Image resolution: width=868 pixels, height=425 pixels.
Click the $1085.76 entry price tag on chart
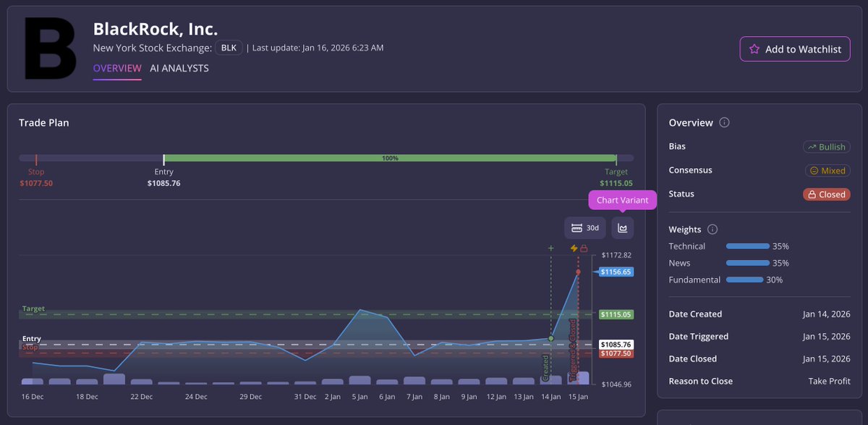point(617,345)
